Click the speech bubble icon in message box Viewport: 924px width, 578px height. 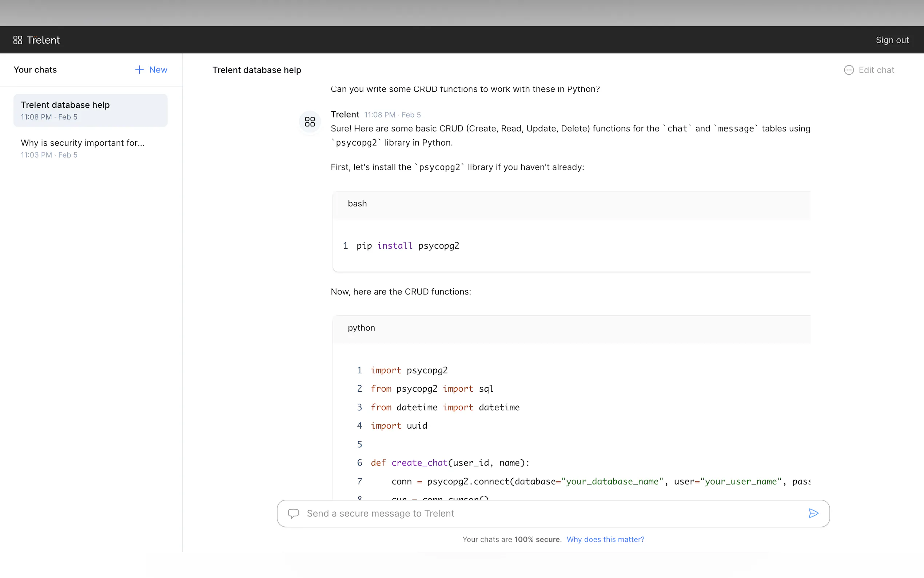[293, 514]
